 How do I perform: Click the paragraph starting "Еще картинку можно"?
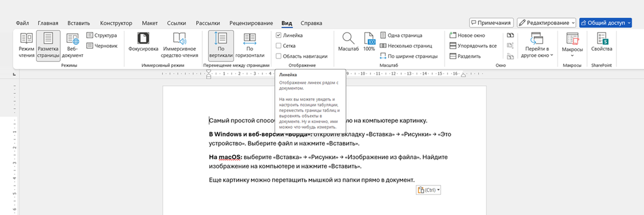[311, 180]
